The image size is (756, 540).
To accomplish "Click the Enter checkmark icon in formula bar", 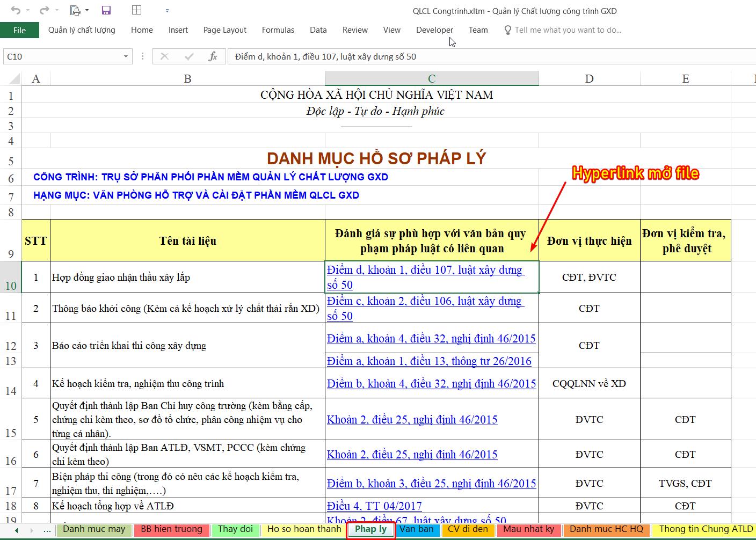I will tap(188, 56).
